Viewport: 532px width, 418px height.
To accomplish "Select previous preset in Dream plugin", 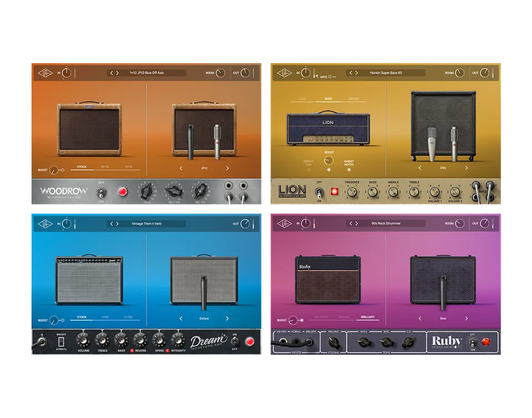I will 111,223.
